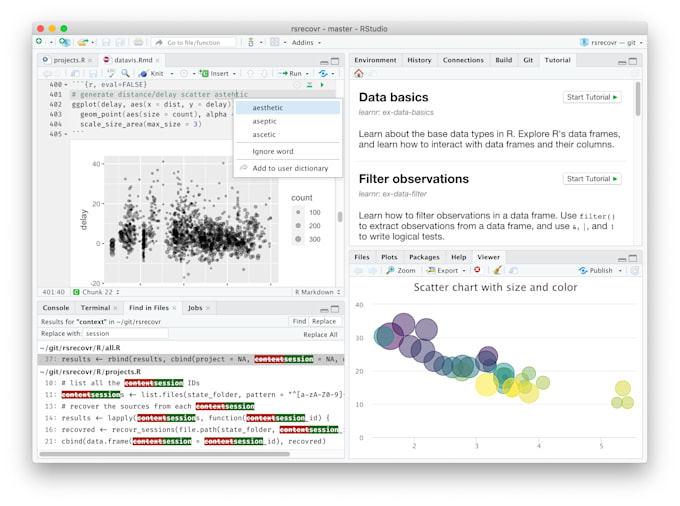Open the Connections tab

pos(463,60)
